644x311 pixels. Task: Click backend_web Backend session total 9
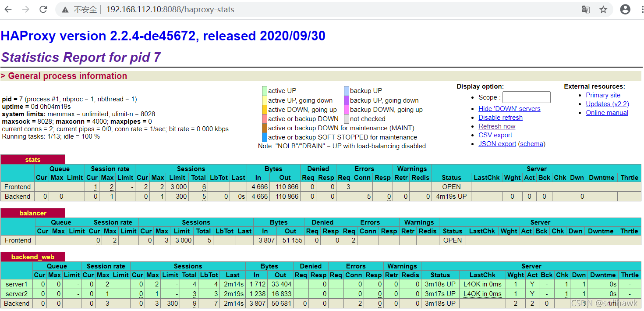[195, 304]
